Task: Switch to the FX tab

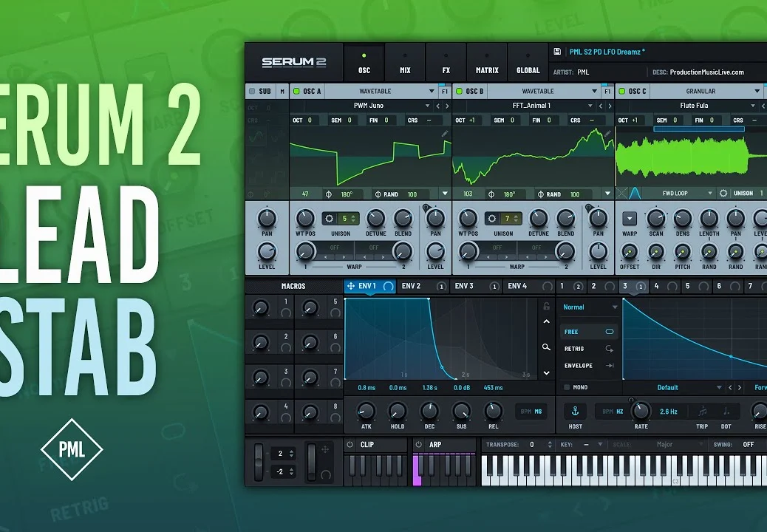Action: coord(446,63)
